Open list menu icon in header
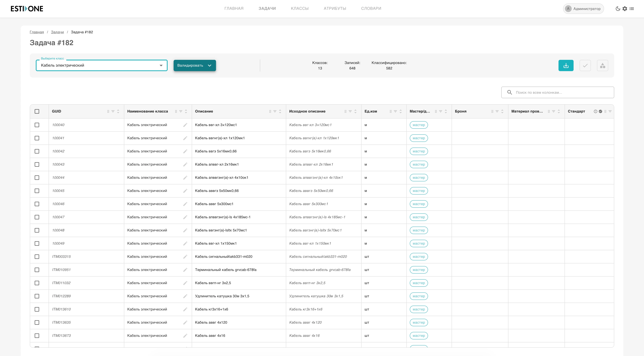Image resolution: width=644 pixels, height=356 pixels. (x=632, y=9)
